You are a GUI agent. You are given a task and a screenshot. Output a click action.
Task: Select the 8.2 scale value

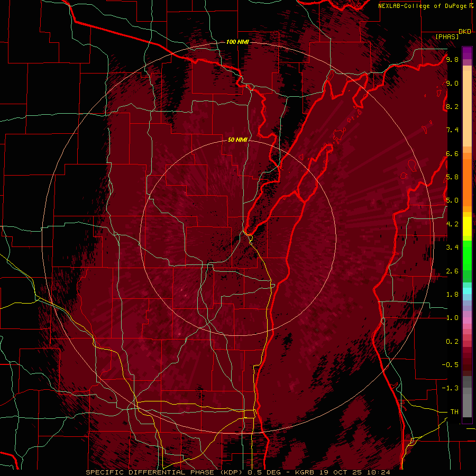(x=452, y=106)
